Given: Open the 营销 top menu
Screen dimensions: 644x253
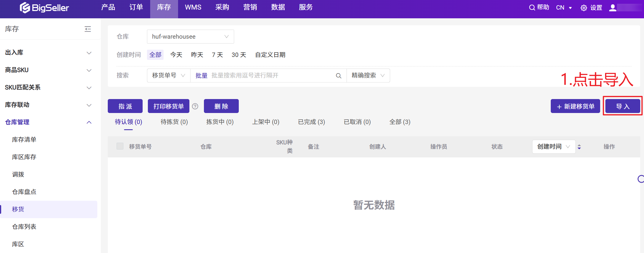Looking at the screenshot, I should (250, 7).
